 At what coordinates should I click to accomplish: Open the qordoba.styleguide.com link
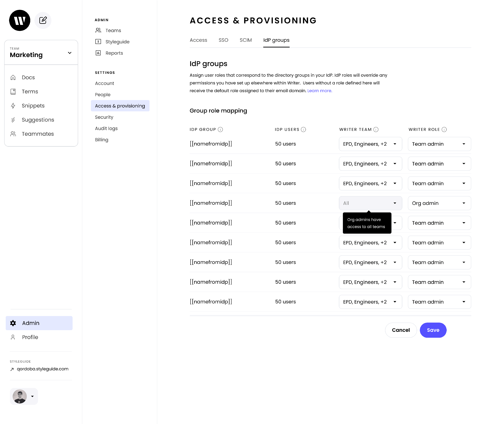(x=43, y=369)
